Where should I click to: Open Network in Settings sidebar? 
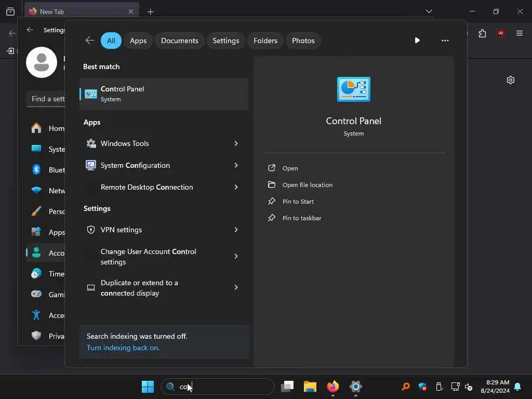(x=46, y=191)
